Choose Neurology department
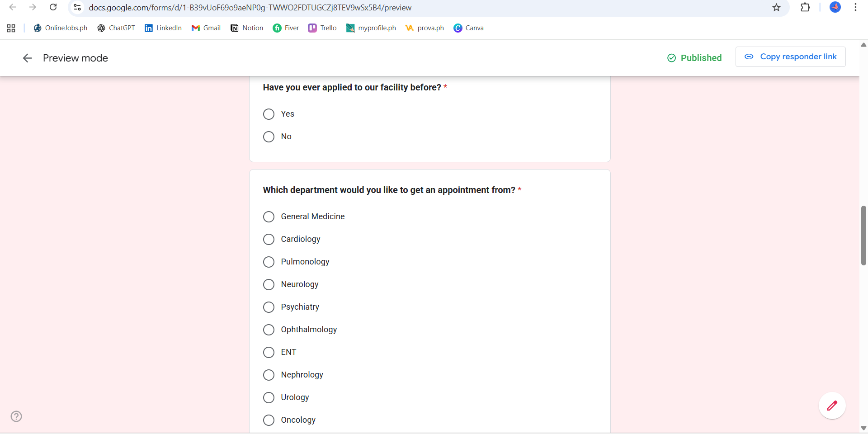This screenshot has width=868, height=434. (x=269, y=284)
